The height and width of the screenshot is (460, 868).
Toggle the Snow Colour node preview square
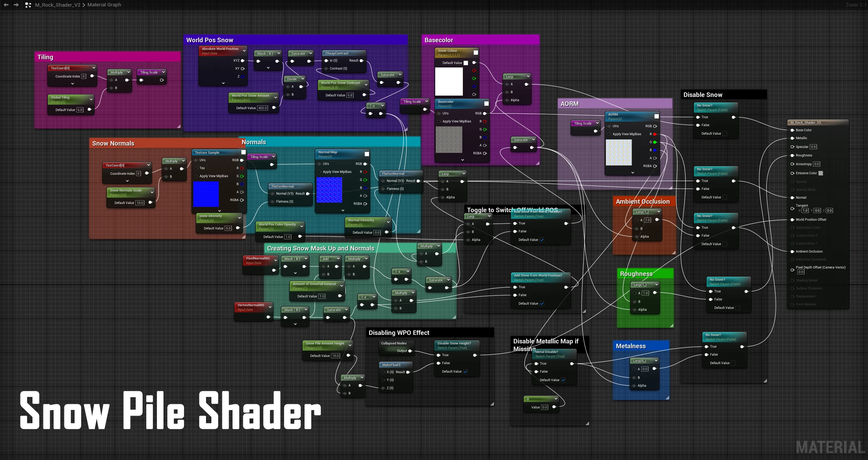coord(476,53)
